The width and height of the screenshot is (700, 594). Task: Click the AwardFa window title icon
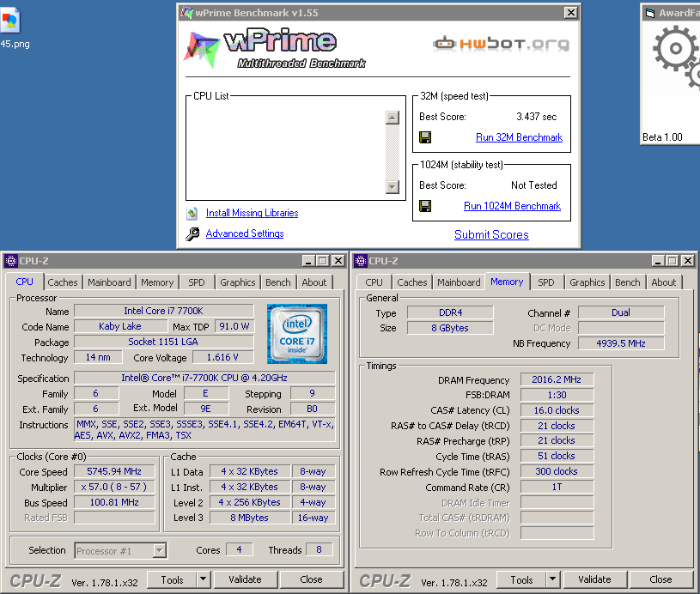[x=650, y=13]
